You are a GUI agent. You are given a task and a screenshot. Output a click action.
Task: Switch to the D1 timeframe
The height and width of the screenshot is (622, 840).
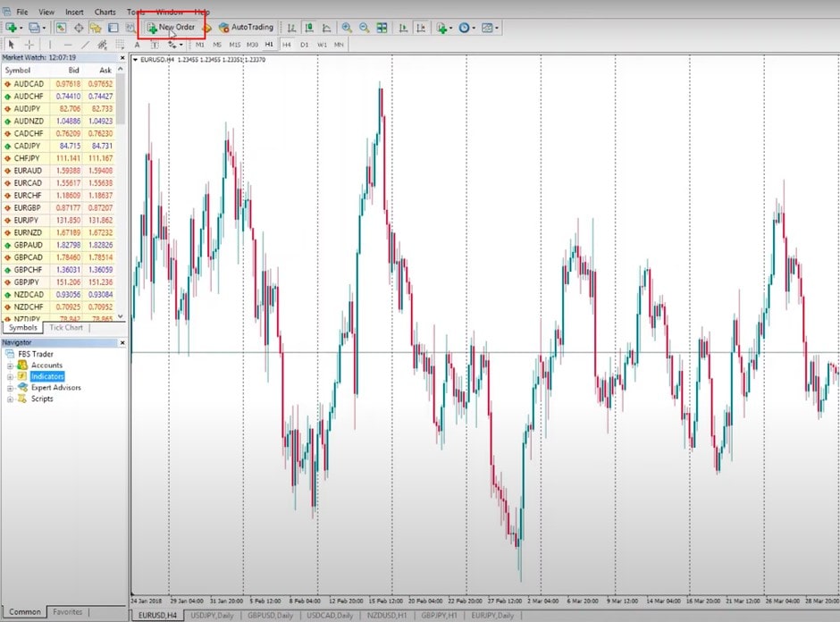pyautogui.click(x=304, y=44)
